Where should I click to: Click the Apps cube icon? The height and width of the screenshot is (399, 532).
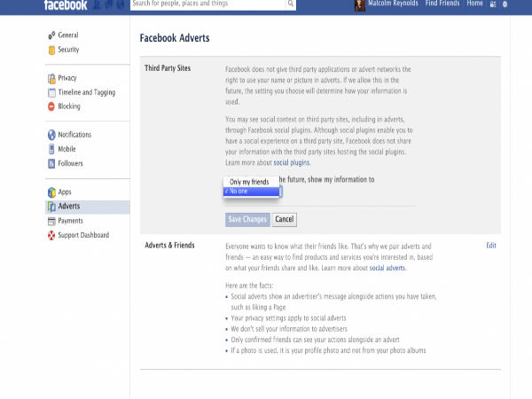pos(51,192)
